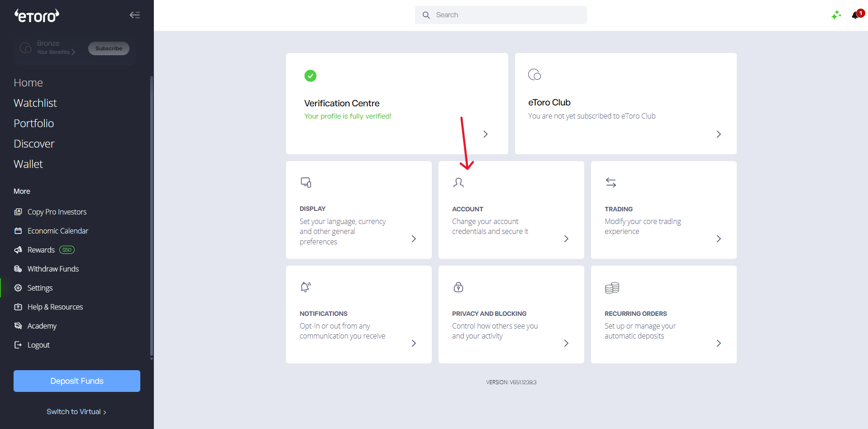Expand the Privacy and Blocking chevron
868x429 pixels.
(x=566, y=343)
